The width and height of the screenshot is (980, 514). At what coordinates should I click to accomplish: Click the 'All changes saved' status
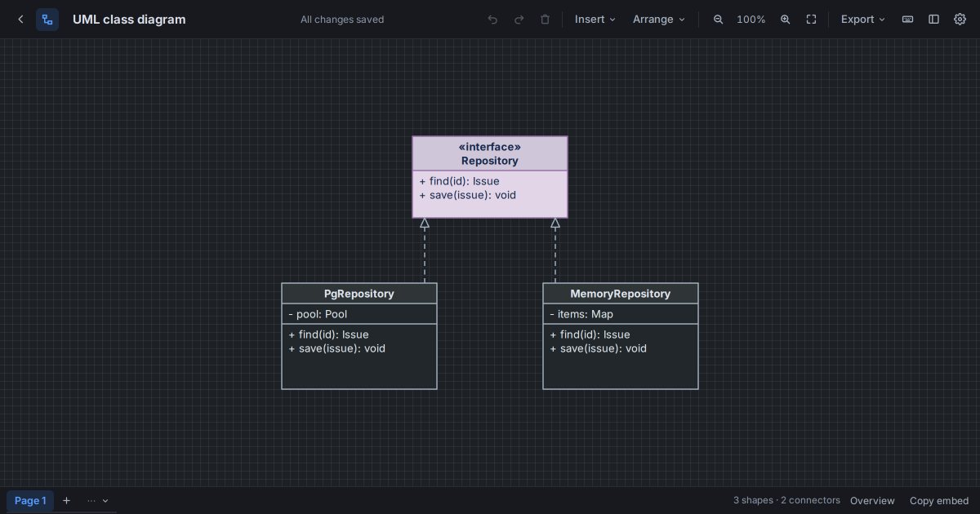pyautogui.click(x=342, y=20)
